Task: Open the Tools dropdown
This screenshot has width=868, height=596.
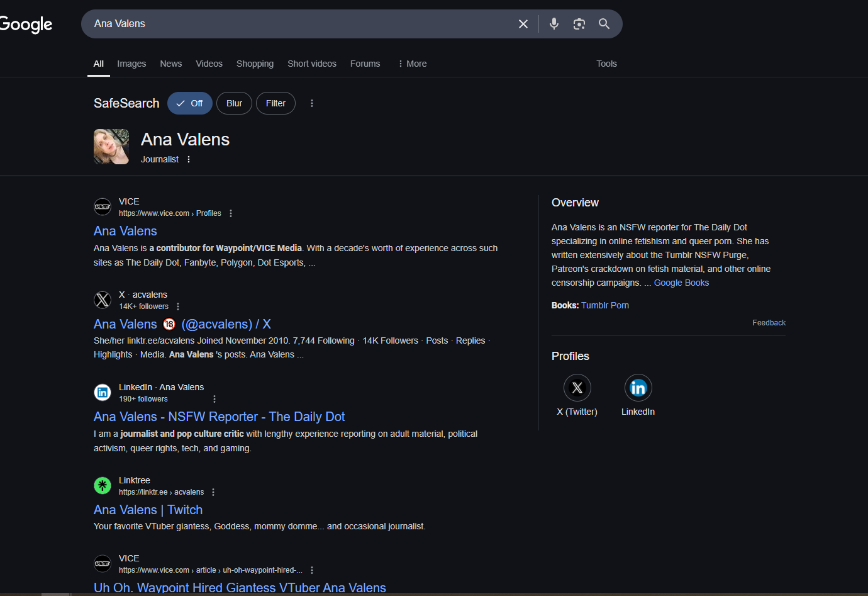Action: pyautogui.click(x=606, y=64)
